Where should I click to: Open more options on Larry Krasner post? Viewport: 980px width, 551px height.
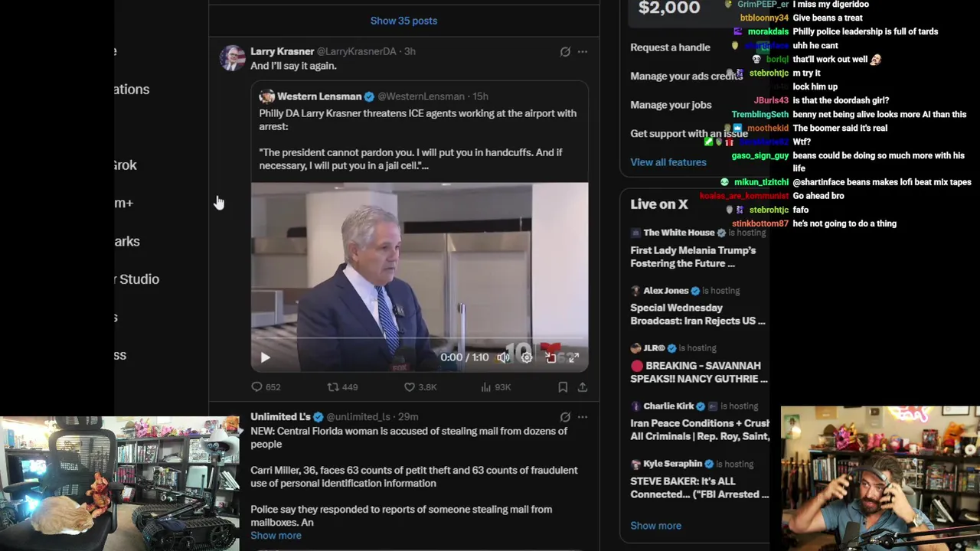pos(583,52)
